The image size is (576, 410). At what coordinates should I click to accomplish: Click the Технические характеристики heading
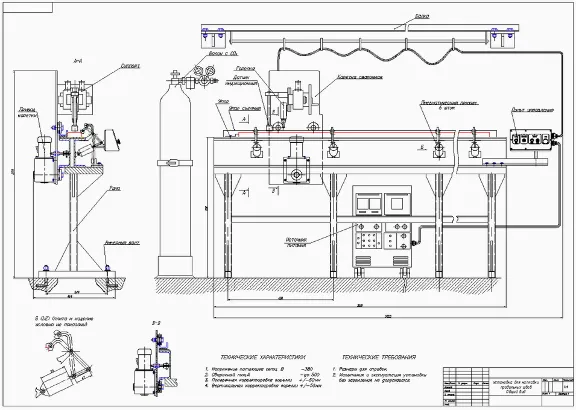263,357
